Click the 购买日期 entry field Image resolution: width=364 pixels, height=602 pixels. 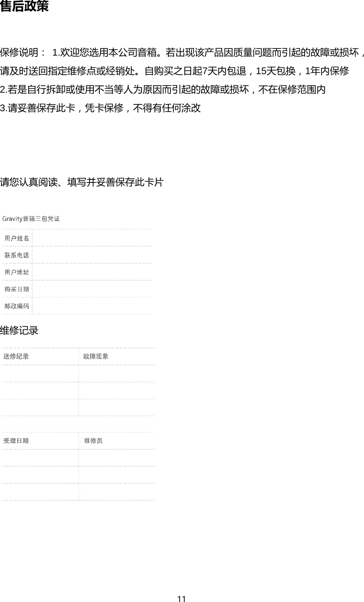click(x=93, y=289)
